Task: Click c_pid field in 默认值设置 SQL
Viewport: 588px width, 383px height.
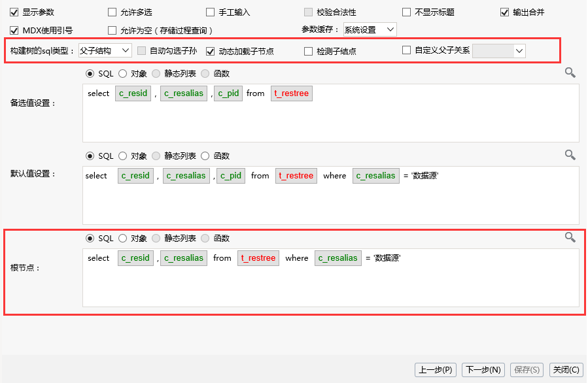Action: 231,176
